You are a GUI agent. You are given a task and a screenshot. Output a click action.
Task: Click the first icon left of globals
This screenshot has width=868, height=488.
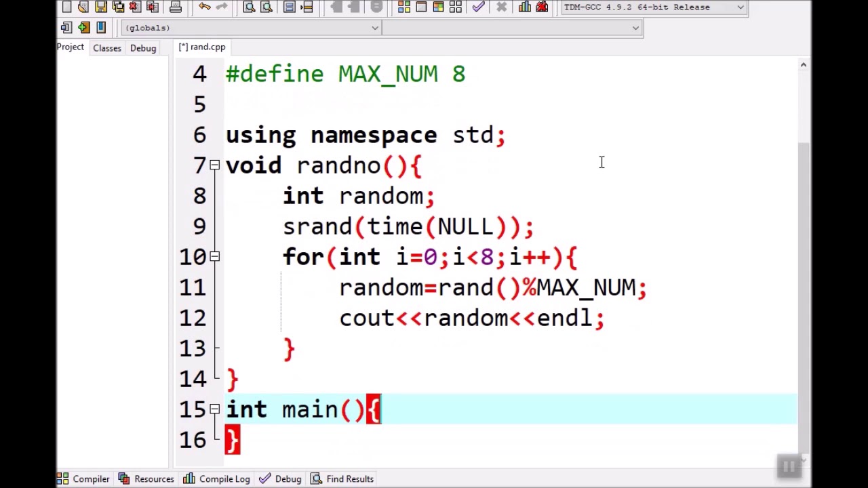66,28
